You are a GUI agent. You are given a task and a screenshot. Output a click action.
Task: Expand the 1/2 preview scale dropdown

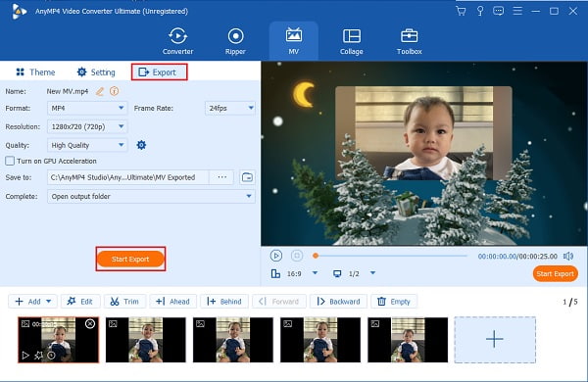[372, 273]
